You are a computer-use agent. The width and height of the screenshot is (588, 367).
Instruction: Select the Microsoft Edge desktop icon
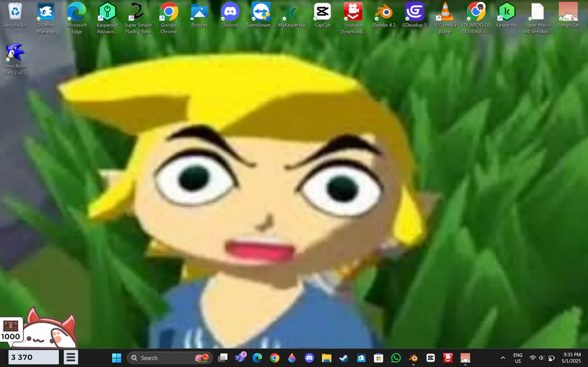pos(76,18)
